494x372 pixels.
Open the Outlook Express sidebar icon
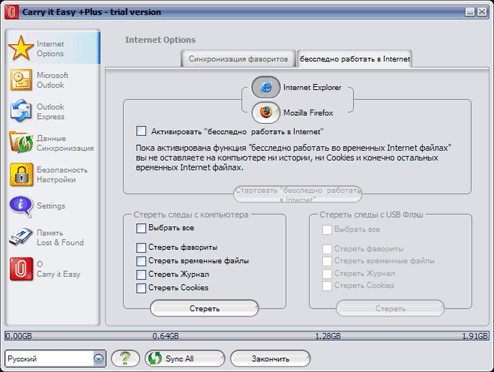[21, 111]
